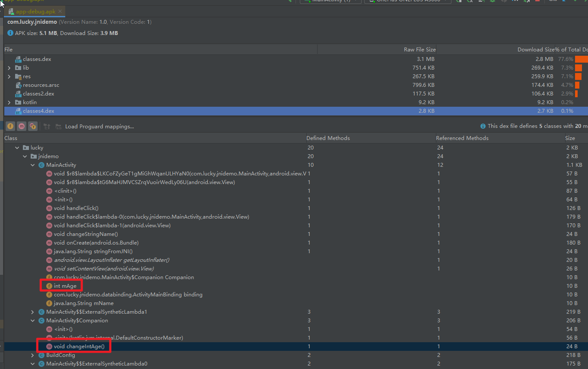Click package name com.lucky.jnidemo
Image resolution: width=588 pixels, height=369 pixels.
tap(32, 22)
